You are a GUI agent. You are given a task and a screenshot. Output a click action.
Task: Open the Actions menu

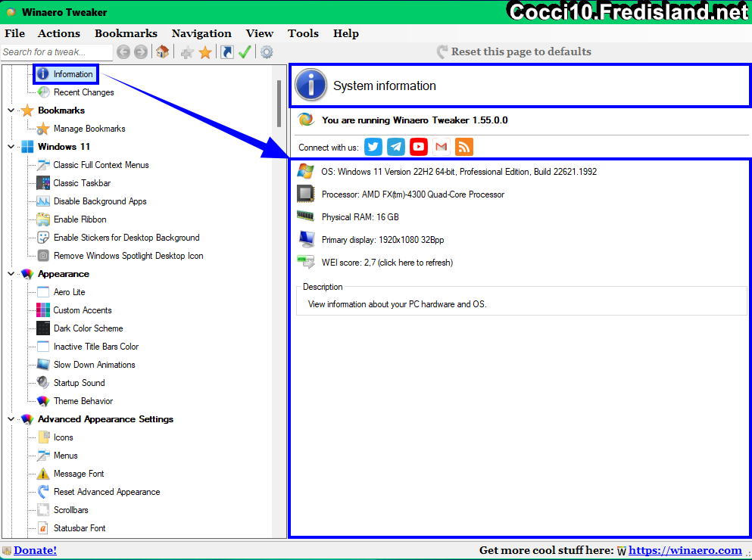pyautogui.click(x=59, y=33)
